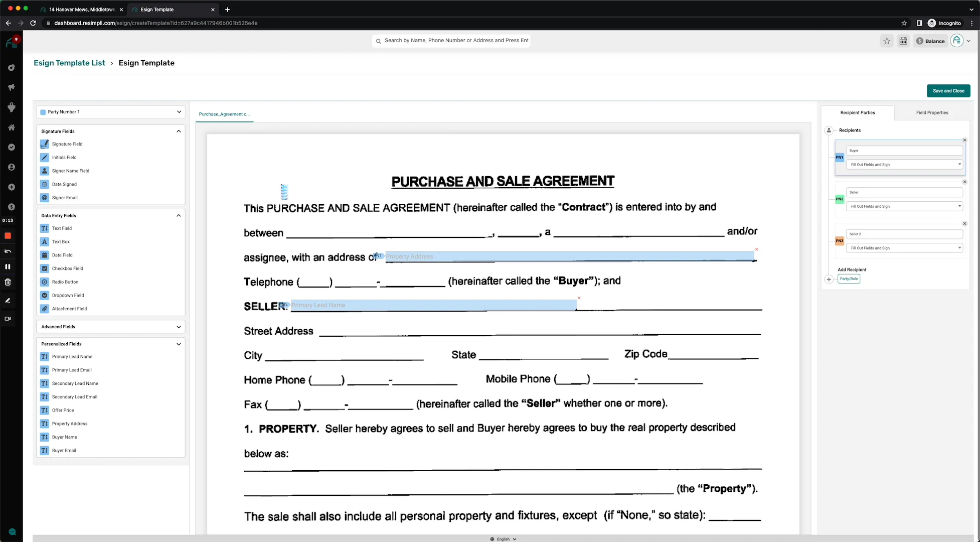Remove the Seller 2 recipient with X

964,223
